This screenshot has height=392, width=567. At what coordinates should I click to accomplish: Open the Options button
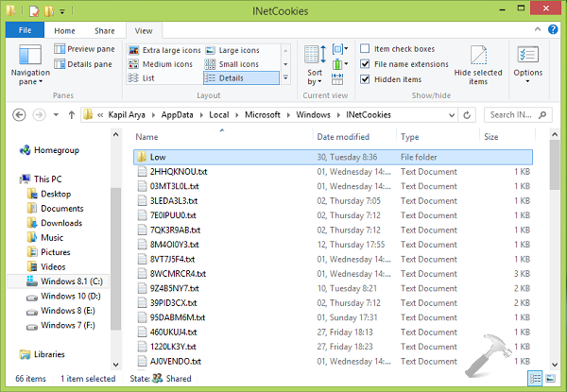[x=528, y=64]
